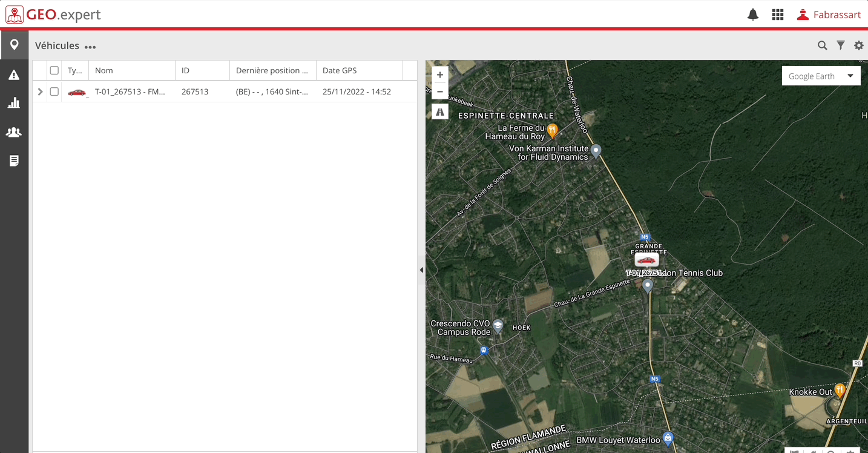The width and height of the screenshot is (868, 453).
Task: Open the drivers group sidebar icon
Action: pos(14,132)
